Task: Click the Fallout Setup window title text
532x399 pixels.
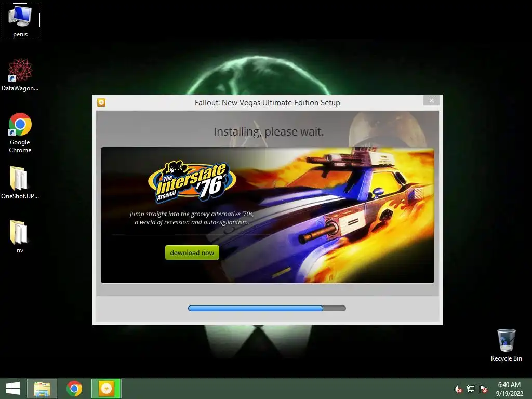Action: (268, 103)
